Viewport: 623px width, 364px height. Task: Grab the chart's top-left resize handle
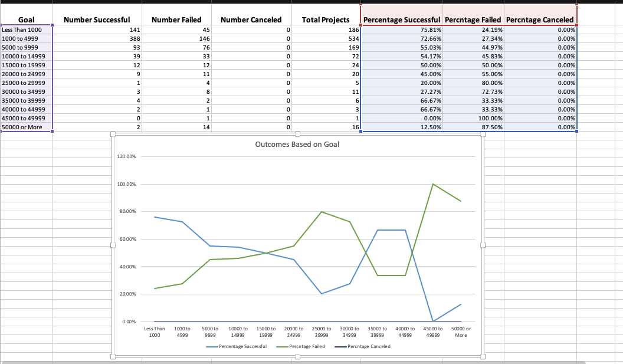(113, 135)
